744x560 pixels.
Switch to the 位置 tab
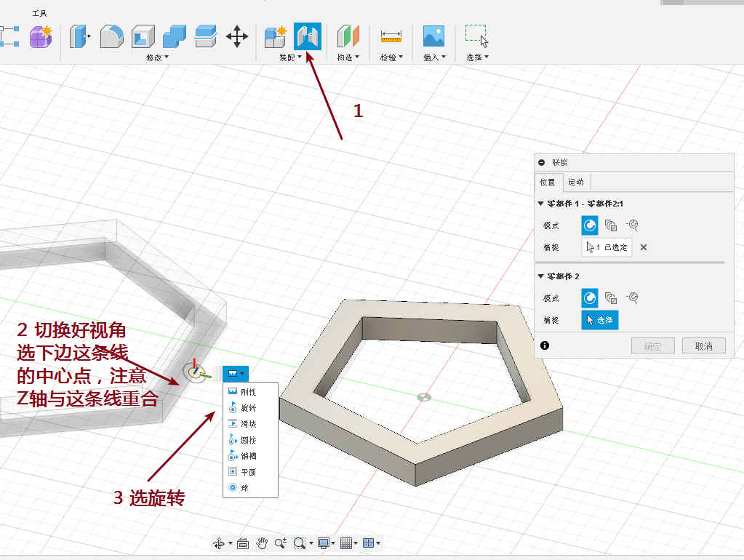[549, 183]
